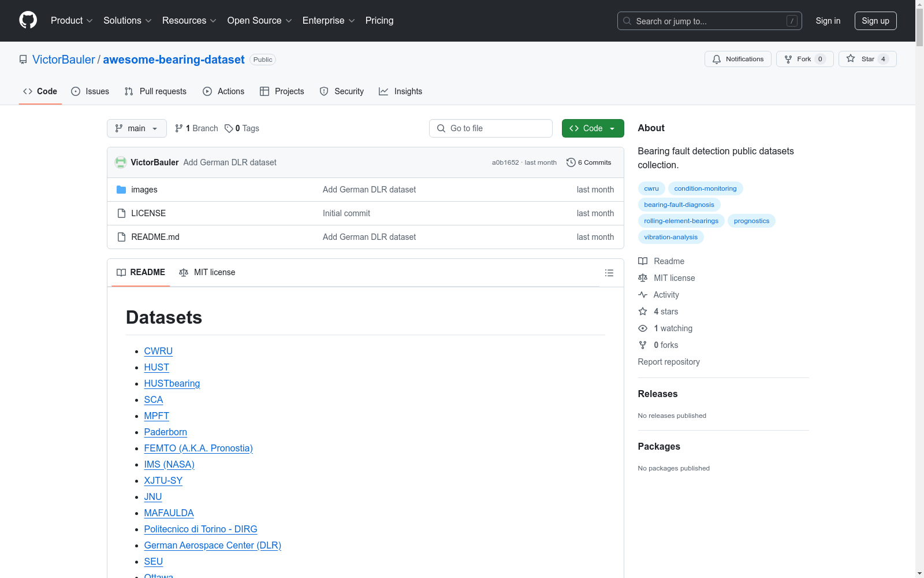Click the Activity pulse icon
The image size is (924, 578).
pyautogui.click(x=643, y=295)
